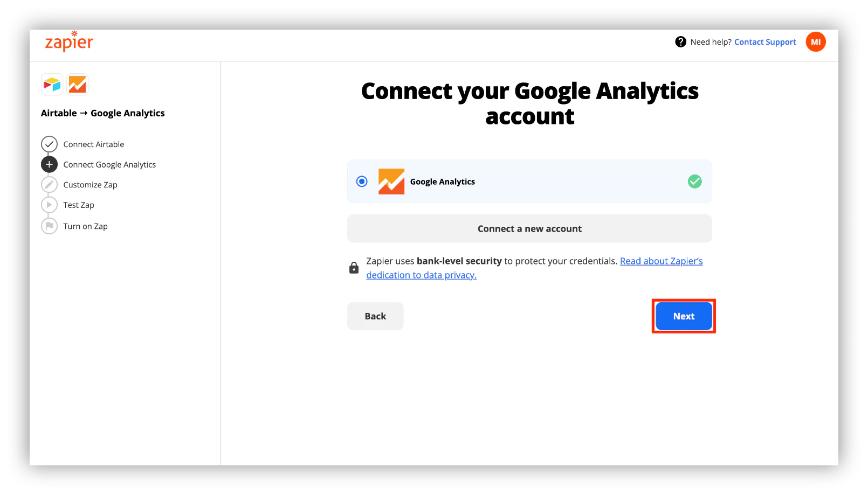Click the pencil icon for Customize Zap
The height and width of the screenshot is (495, 868).
coord(49,185)
